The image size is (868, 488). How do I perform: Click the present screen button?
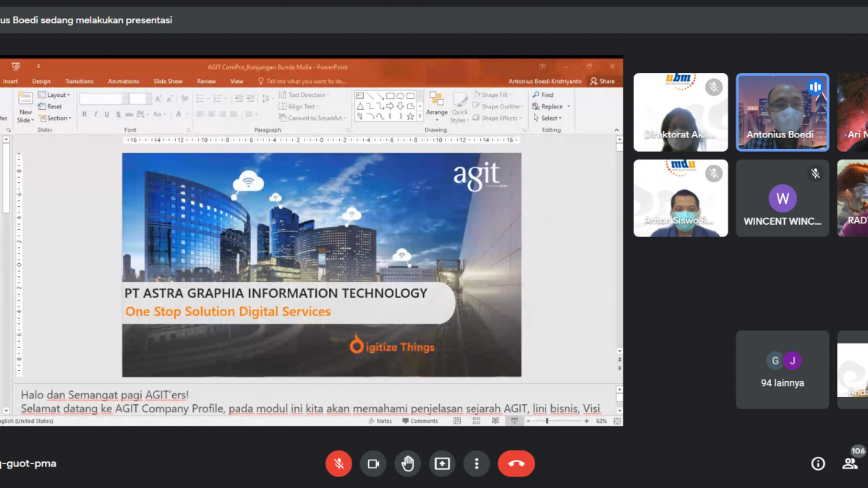point(442,463)
